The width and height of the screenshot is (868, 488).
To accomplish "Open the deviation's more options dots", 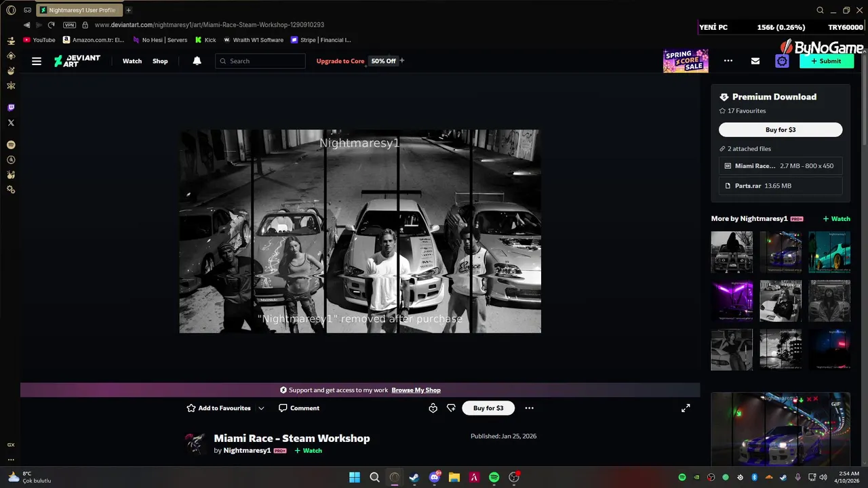I will (529, 408).
